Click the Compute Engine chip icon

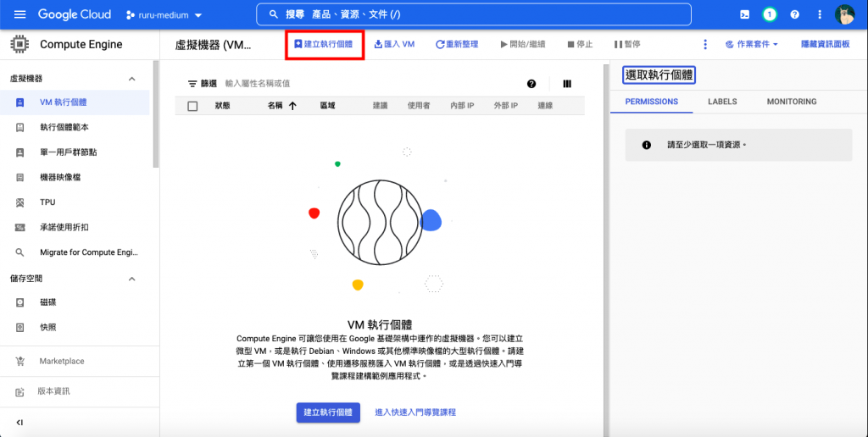click(x=20, y=44)
